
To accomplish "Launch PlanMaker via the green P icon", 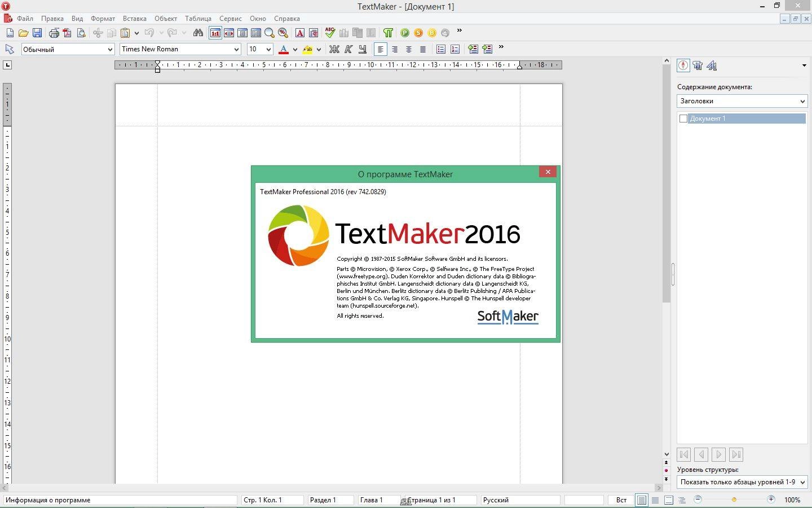I will click(405, 33).
